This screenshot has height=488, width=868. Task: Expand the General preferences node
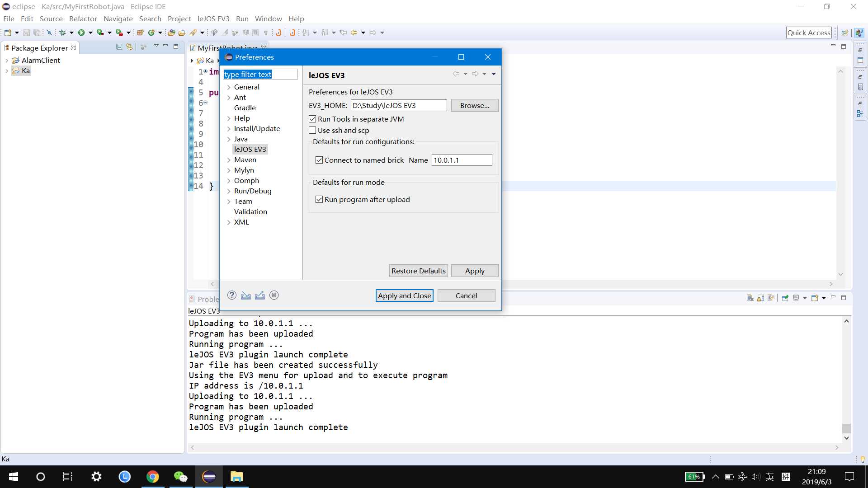coord(229,87)
